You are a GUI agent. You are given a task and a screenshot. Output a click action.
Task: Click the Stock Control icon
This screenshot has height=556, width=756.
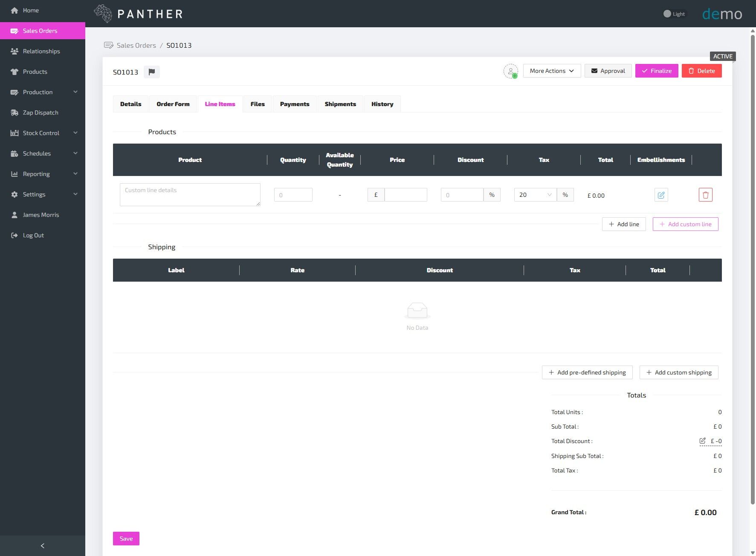[x=14, y=133]
